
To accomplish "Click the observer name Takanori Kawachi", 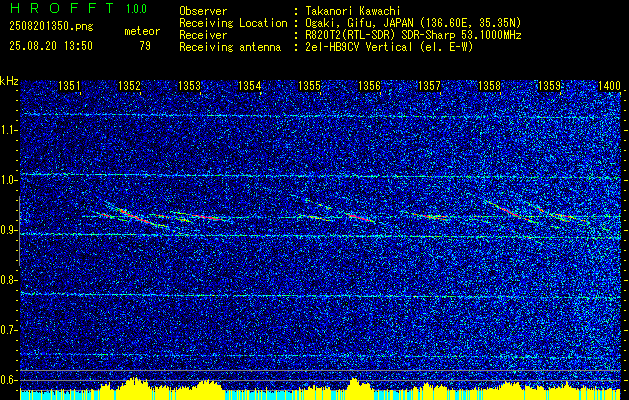I will (x=351, y=11).
